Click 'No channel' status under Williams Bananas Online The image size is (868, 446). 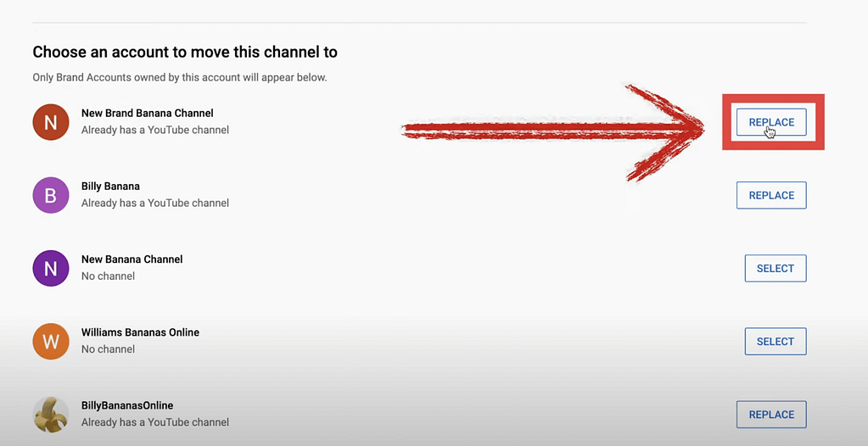[x=108, y=349]
